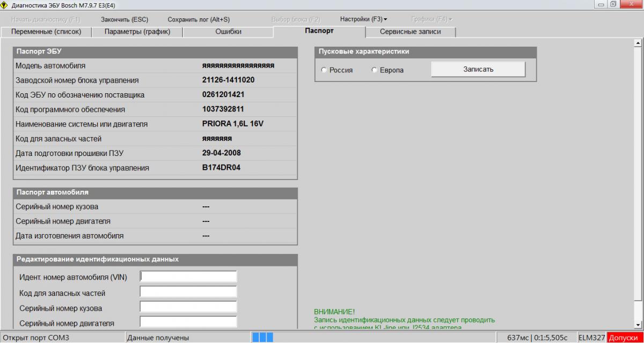Click the PRIORA 1,6L 16V value
Viewport: 644px width, 343px height.
click(x=233, y=124)
